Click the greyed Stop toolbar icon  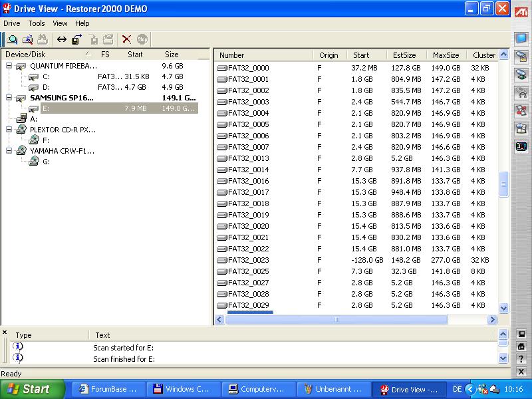142,40
